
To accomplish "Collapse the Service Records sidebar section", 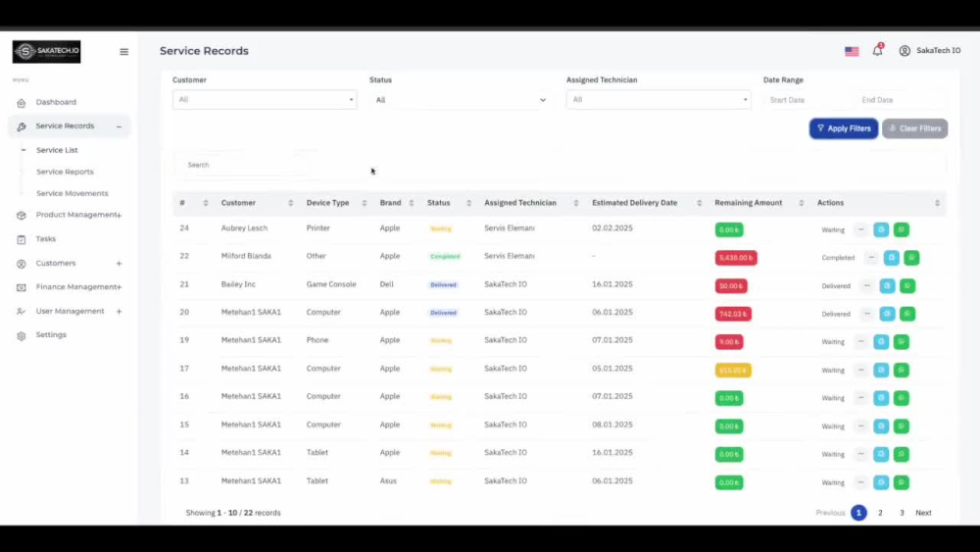I will click(119, 126).
